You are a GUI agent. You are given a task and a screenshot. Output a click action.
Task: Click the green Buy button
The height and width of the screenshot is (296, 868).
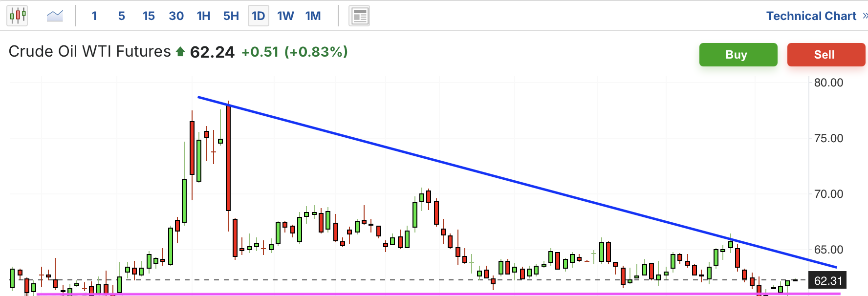coord(738,55)
